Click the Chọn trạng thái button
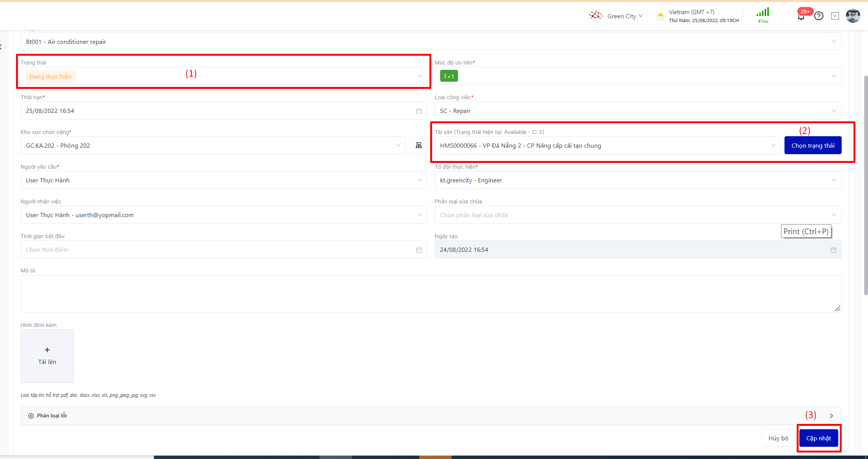This screenshot has width=868, height=459. 813,145
